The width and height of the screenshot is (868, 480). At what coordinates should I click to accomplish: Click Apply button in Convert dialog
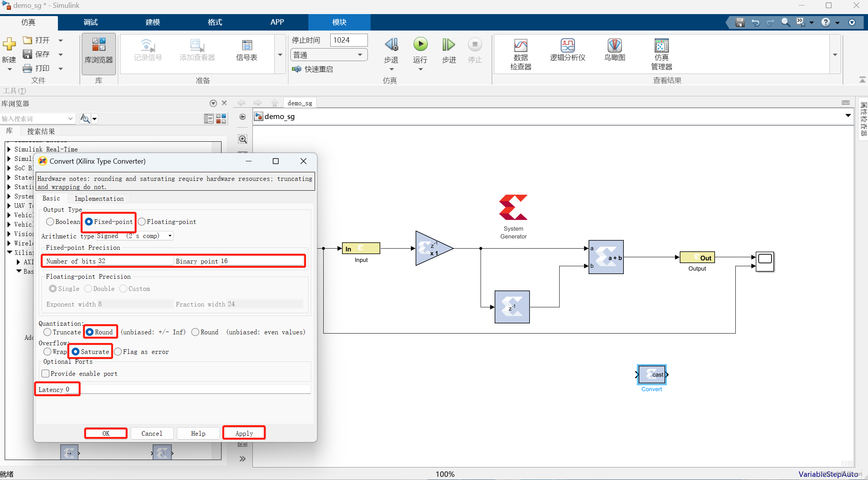point(243,433)
